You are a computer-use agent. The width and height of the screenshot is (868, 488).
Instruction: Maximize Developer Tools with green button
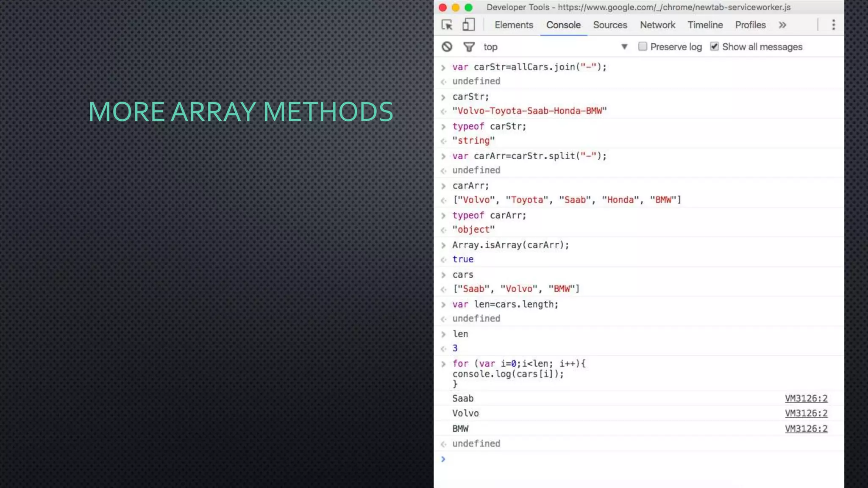click(468, 7)
